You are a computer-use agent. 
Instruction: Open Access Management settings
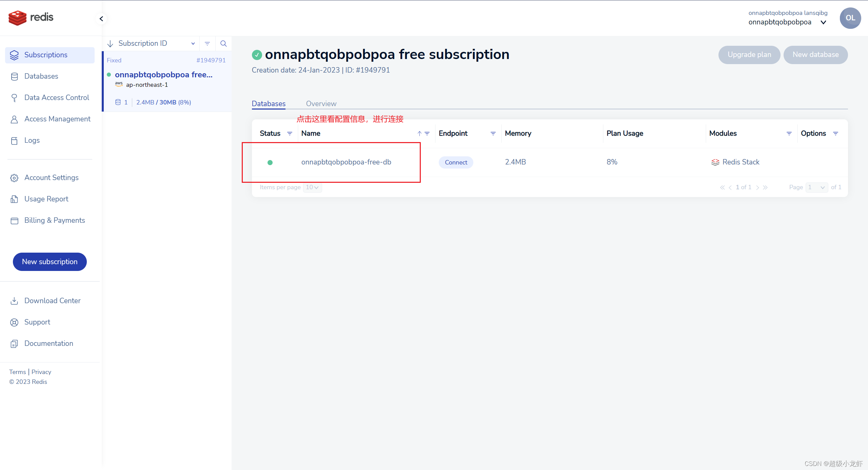57,119
